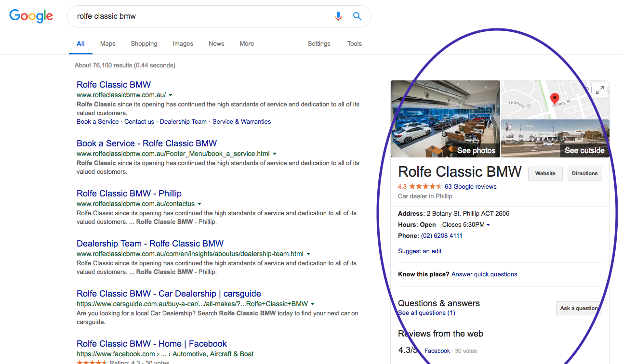Click Suggest an edit link
The image size is (623, 364).
point(420,251)
